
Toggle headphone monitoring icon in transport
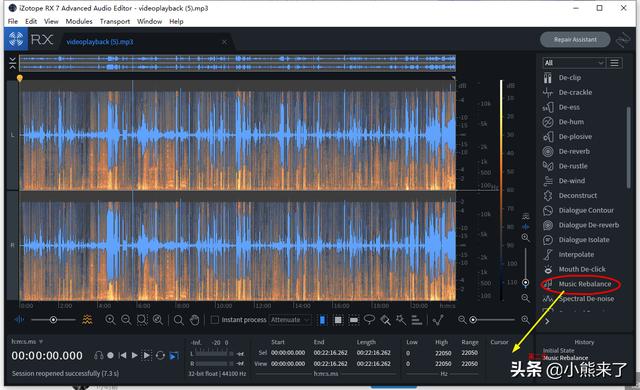pyautogui.click(x=98, y=355)
